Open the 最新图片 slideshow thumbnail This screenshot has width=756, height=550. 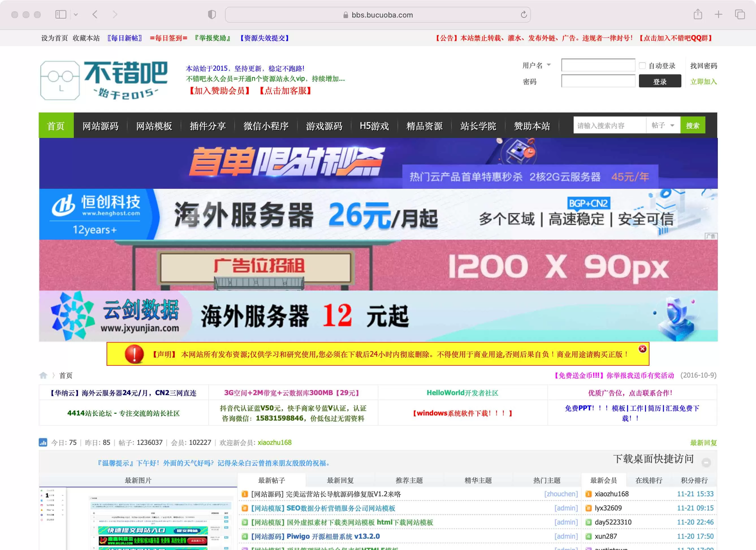point(138,519)
